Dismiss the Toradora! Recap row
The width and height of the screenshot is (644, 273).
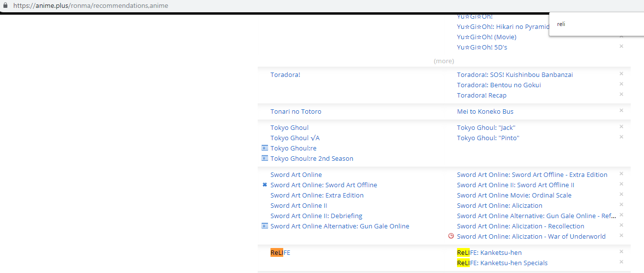point(621,94)
